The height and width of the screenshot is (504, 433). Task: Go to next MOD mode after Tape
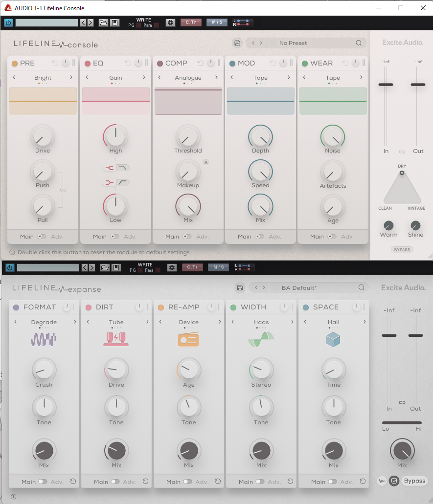(289, 77)
